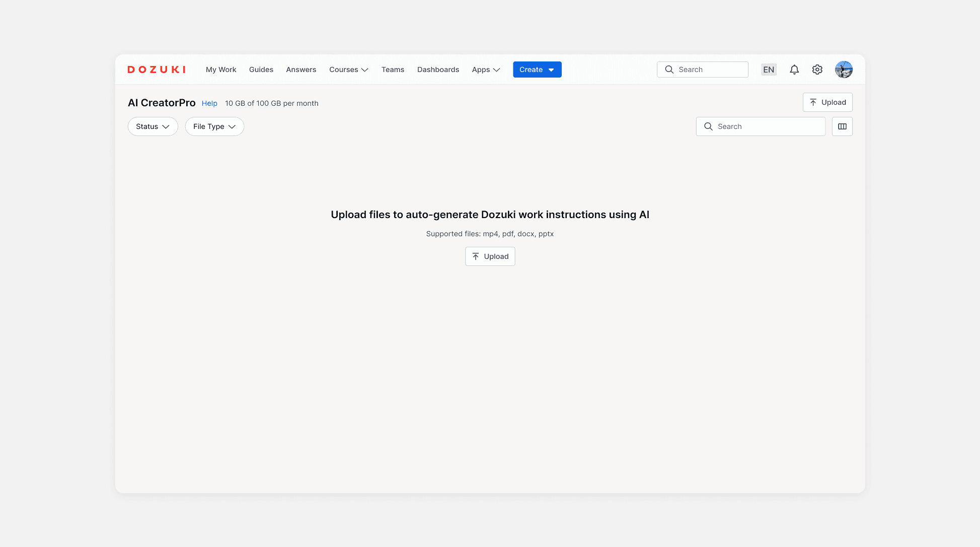
Task: Switch language using the EN button
Action: pyautogui.click(x=769, y=70)
